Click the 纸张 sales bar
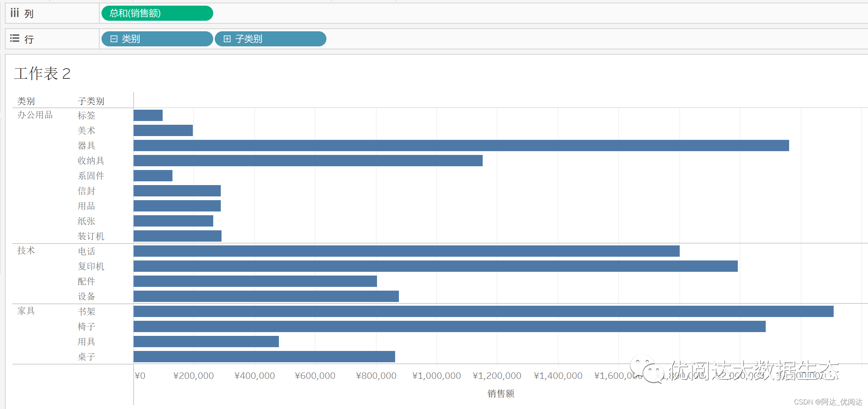 coord(173,221)
